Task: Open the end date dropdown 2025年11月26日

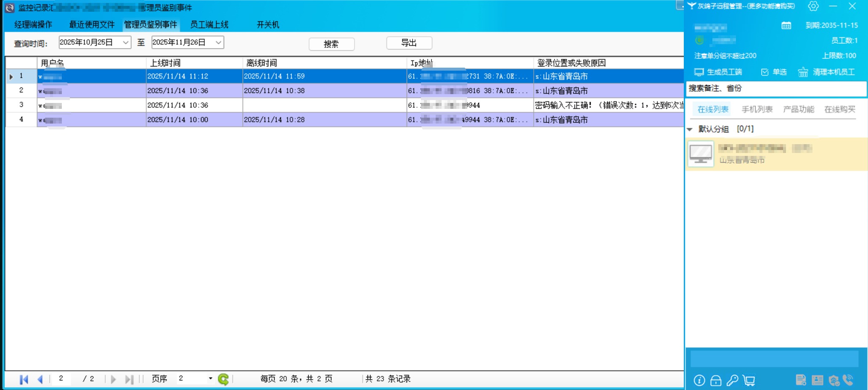Action: (x=218, y=42)
